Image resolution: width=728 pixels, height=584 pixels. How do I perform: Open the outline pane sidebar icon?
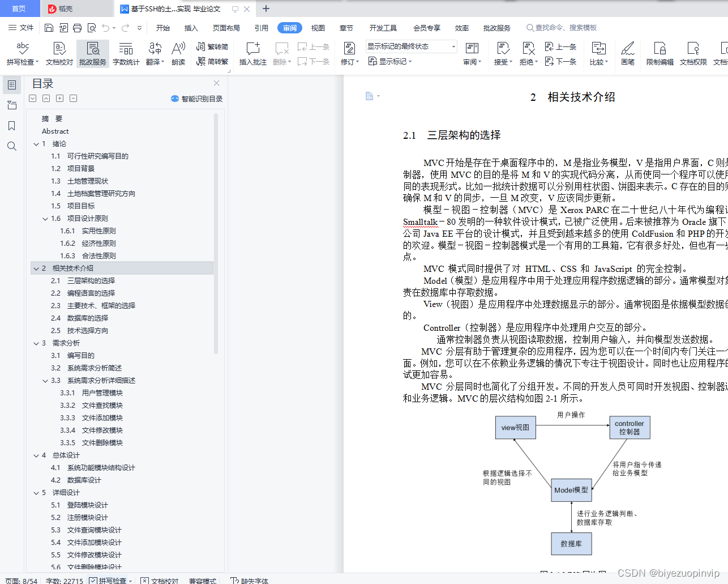[12, 85]
